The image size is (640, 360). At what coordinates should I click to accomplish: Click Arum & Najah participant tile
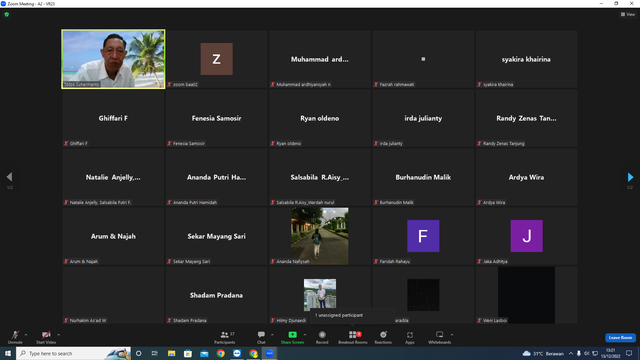(x=113, y=236)
